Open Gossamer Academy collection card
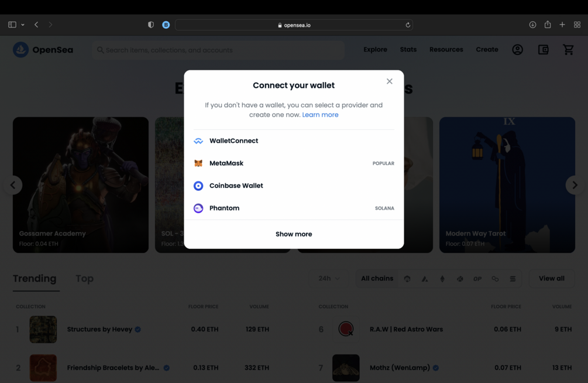Image resolution: width=588 pixels, height=383 pixels. (81, 184)
